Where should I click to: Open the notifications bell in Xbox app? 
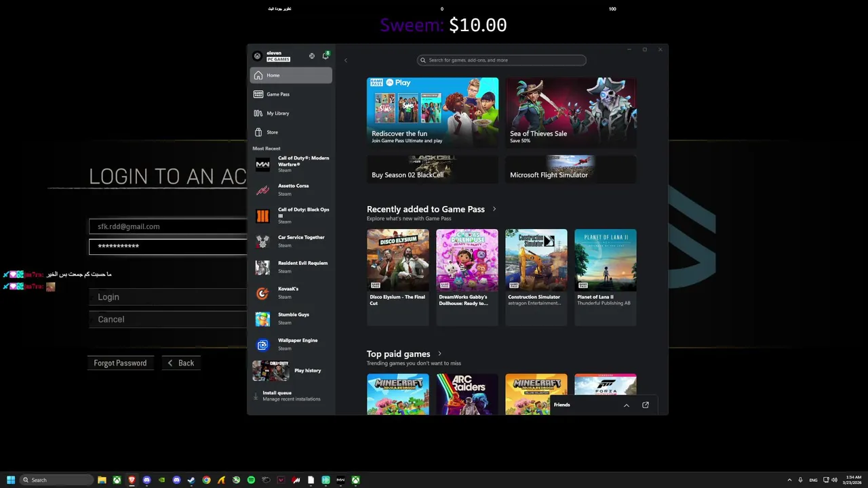325,56
